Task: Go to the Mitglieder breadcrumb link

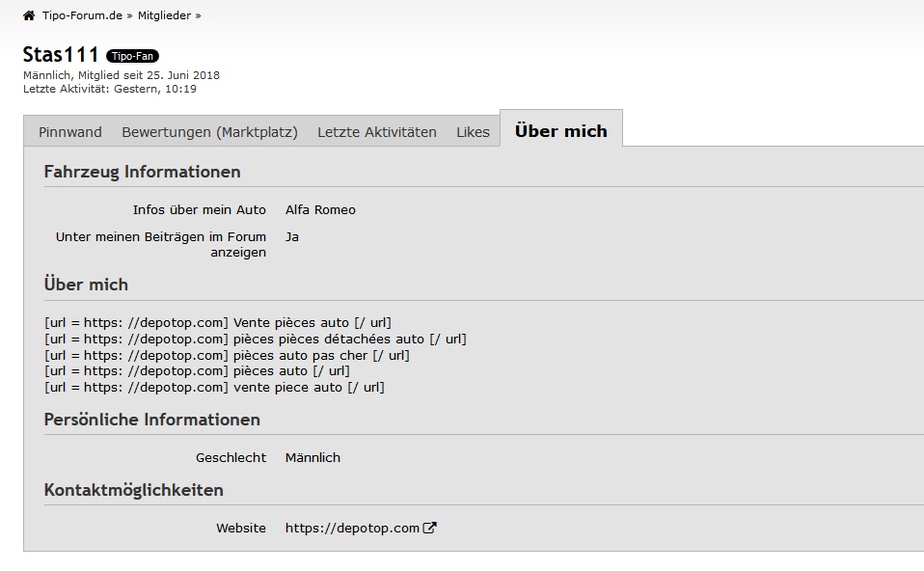Action: pyautogui.click(x=164, y=15)
